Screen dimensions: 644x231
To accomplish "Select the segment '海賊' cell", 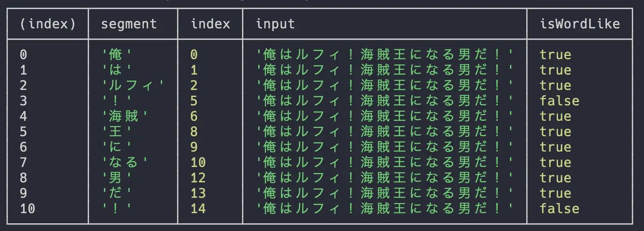I will point(125,116).
